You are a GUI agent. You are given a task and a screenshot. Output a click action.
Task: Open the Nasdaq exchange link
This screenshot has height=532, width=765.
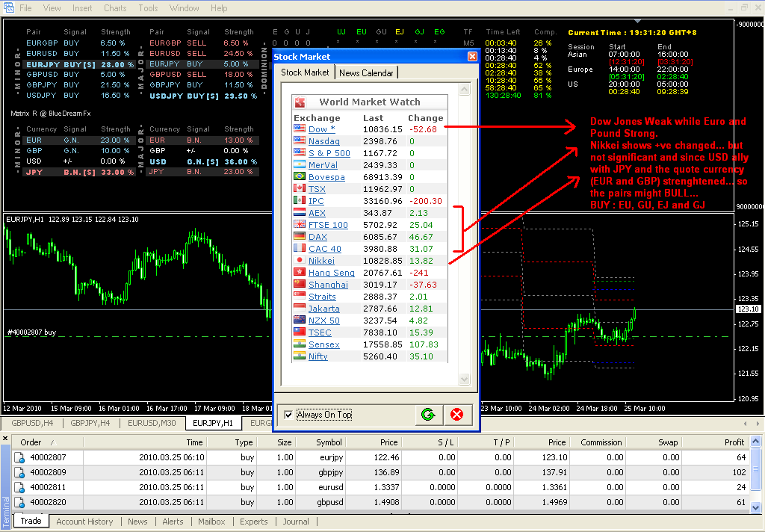pos(324,141)
